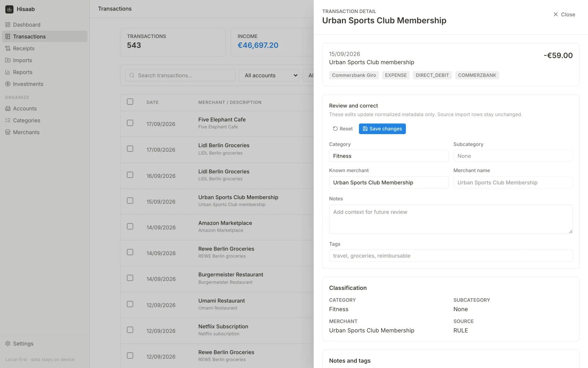Click the MERCHANT / DESCRIPTION column header
Image resolution: width=588 pixels, height=368 pixels.
click(230, 102)
